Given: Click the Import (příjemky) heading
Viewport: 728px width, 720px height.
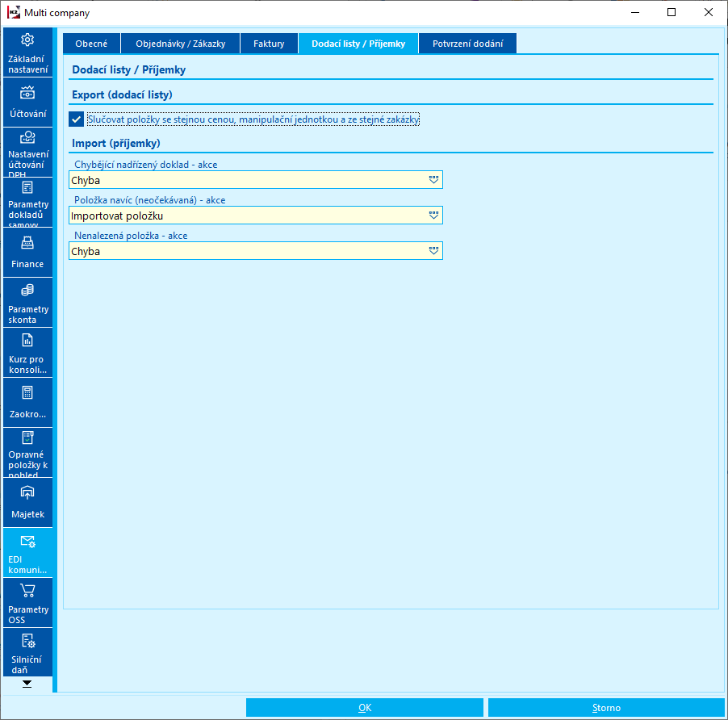Looking at the screenshot, I should point(116,143).
